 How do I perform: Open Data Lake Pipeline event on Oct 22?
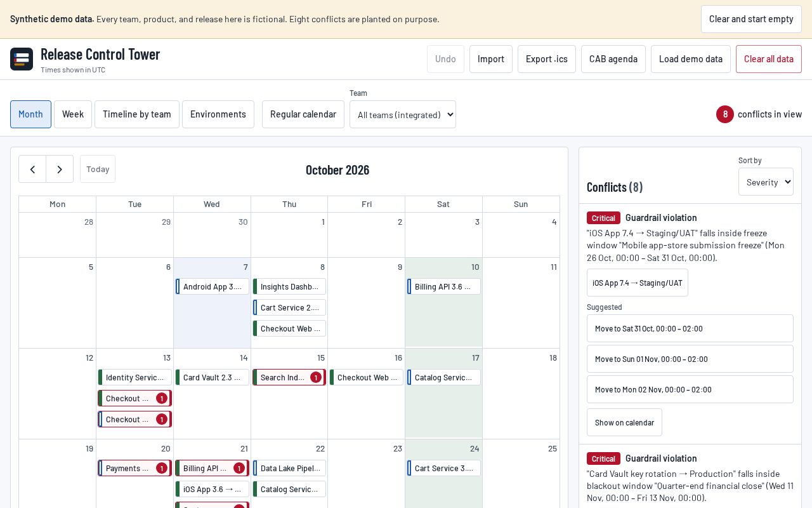(289, 468)
